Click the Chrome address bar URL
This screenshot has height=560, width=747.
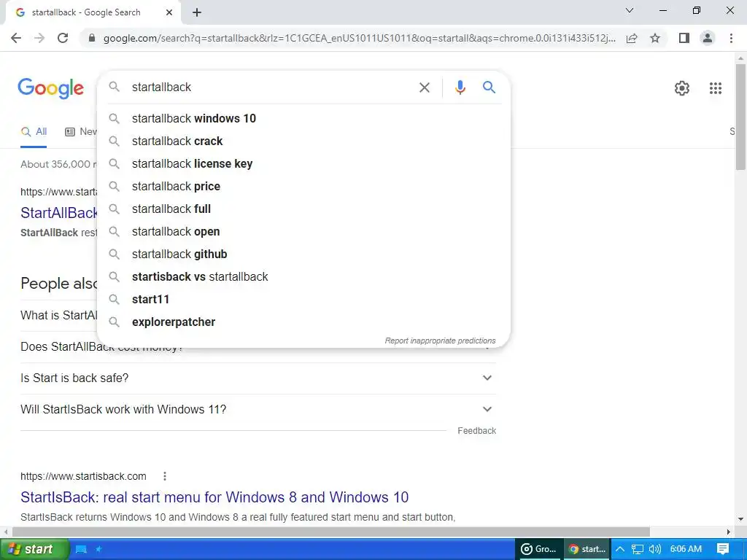pyautogui.click(x=359, y=38)
